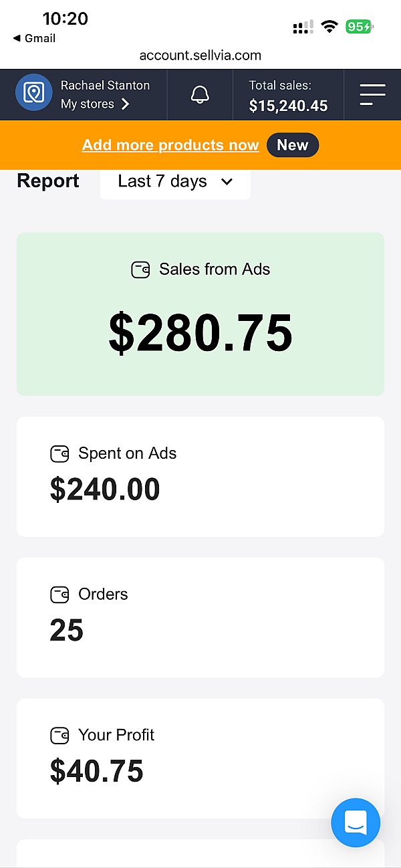Screen dimensions: 401x868
Task: Click the Sales from Ads wallet icon
Action: click(x=140, y=270)
